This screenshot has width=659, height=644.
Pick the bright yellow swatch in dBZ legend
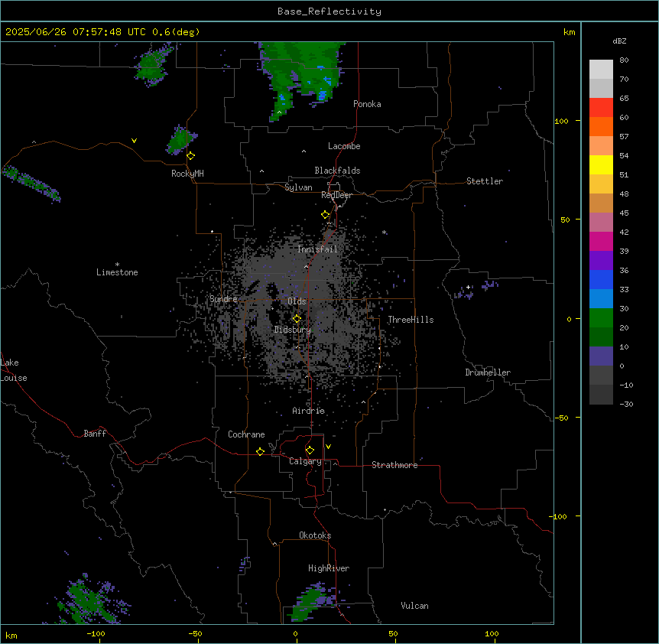tap(601, 164)
